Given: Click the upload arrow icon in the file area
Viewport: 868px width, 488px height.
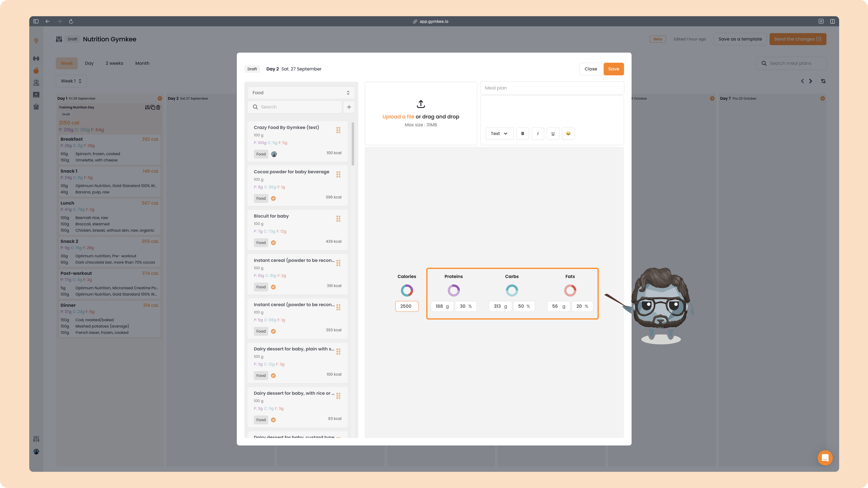Looking at the screenshot, I should [x=421, y=104].
